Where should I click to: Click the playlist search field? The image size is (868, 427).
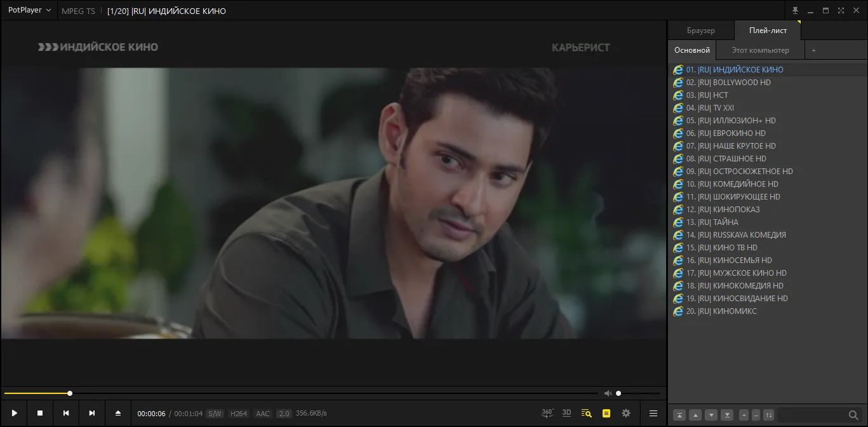click(x=813, y=415)
